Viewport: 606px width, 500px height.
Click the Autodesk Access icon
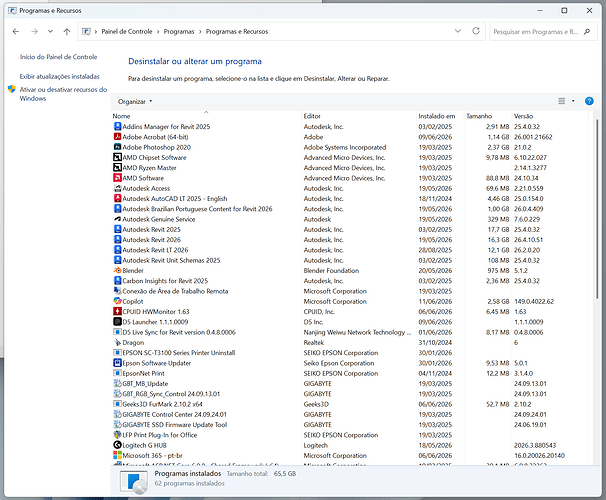tap(117, 188)
